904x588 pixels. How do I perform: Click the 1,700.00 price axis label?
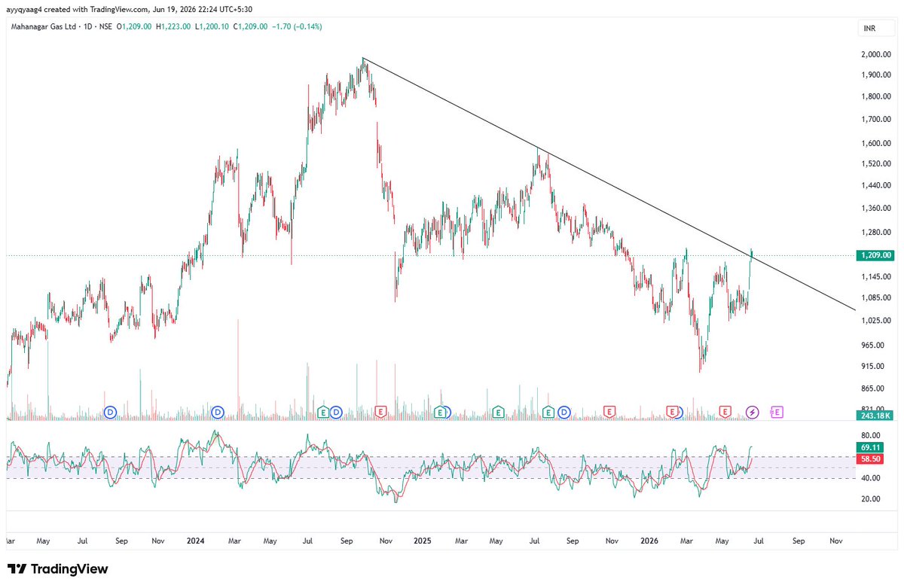click(x=876, y=119)
